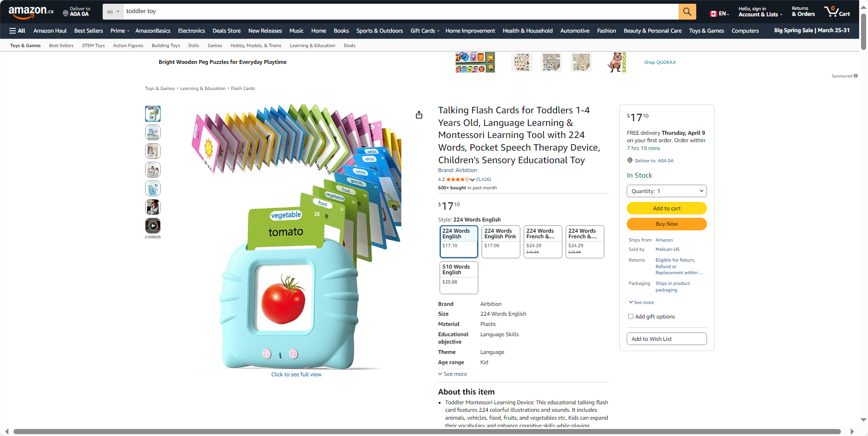Click the Add to cart button
The width and height of the screenshot is (868, 436).
coord(666,208)
